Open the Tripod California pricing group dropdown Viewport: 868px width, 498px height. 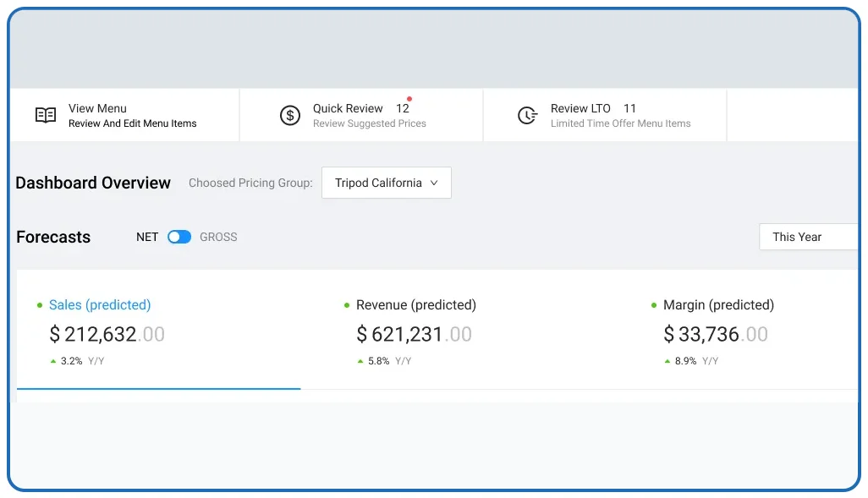pos(386,183)
